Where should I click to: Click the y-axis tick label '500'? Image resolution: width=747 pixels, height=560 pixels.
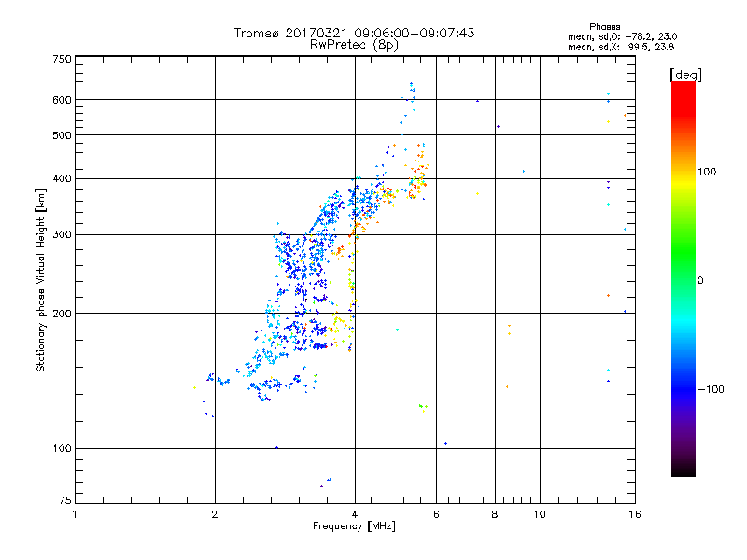tap(62, 135)
